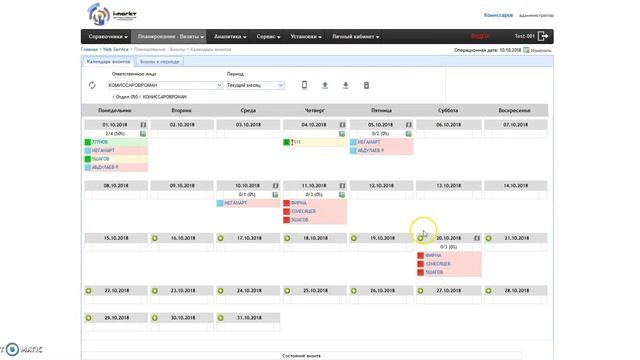640x360 pixels.
Task: Click the report icon beside 2/4 (50%)
Action: (x=143, y=133)
